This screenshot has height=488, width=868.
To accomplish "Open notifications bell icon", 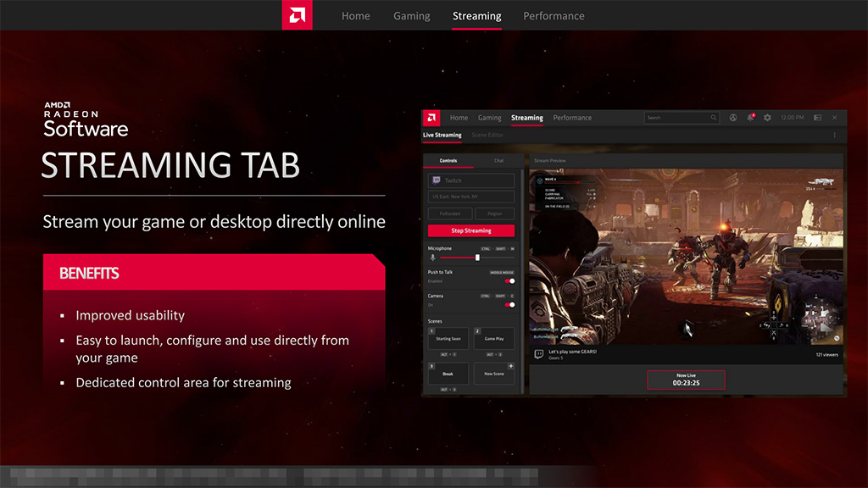I will coord(750,117).
